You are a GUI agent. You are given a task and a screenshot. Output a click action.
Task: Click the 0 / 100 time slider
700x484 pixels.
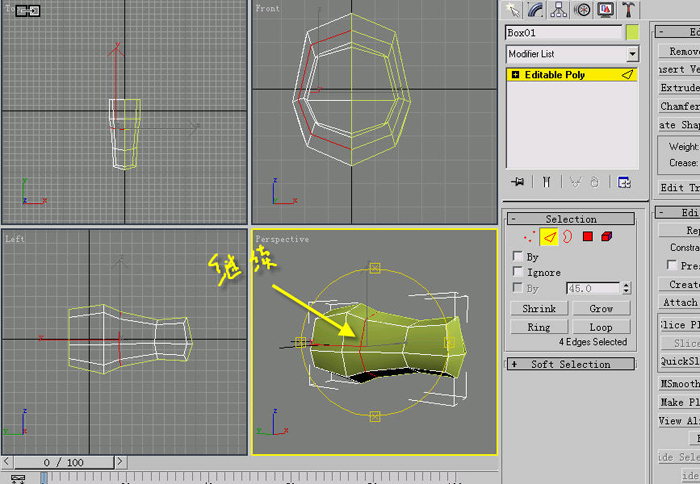[64, 462]
